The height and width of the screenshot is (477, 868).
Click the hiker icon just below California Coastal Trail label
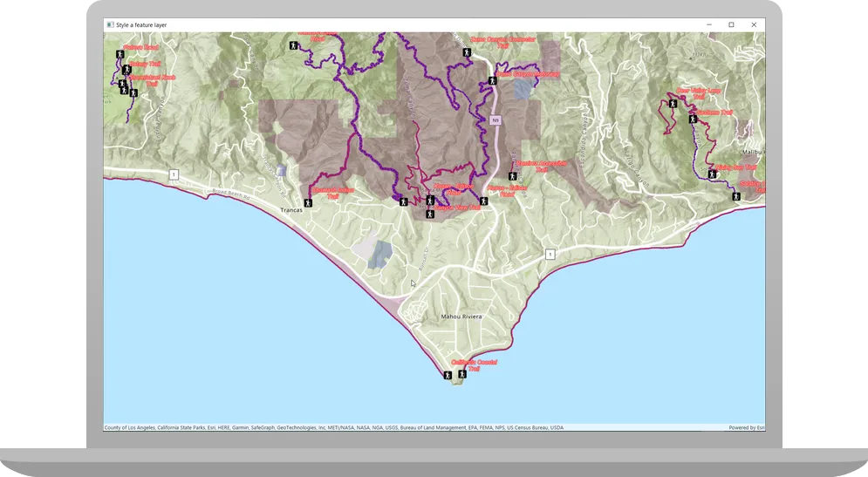coord(461,374)
